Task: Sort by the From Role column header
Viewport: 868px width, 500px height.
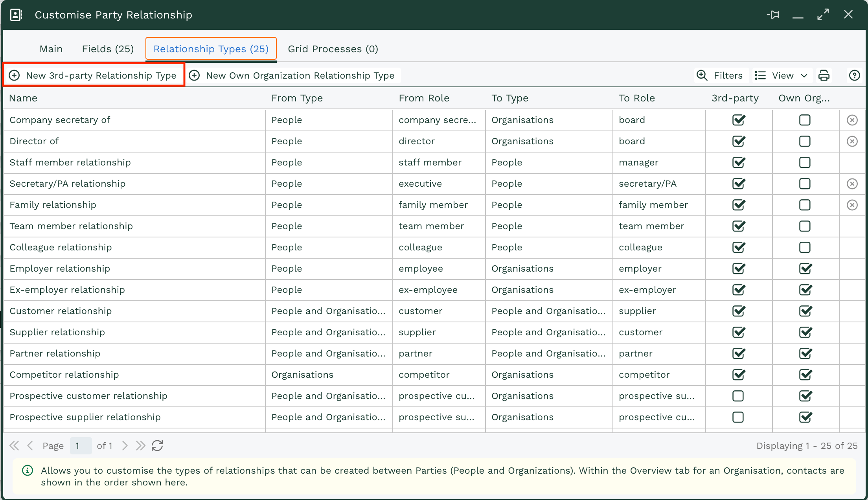Action: tap(439, 98)
